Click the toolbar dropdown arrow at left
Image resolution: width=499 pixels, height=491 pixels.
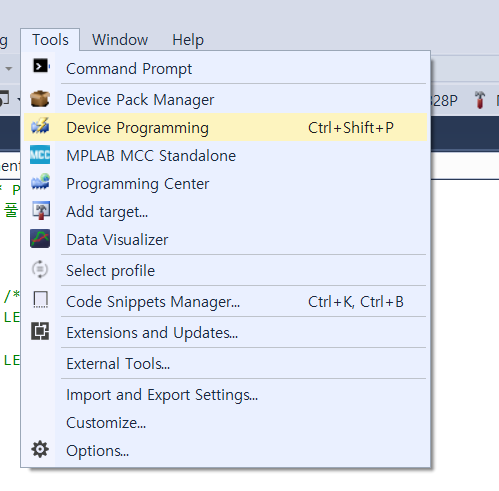point(9,69)
